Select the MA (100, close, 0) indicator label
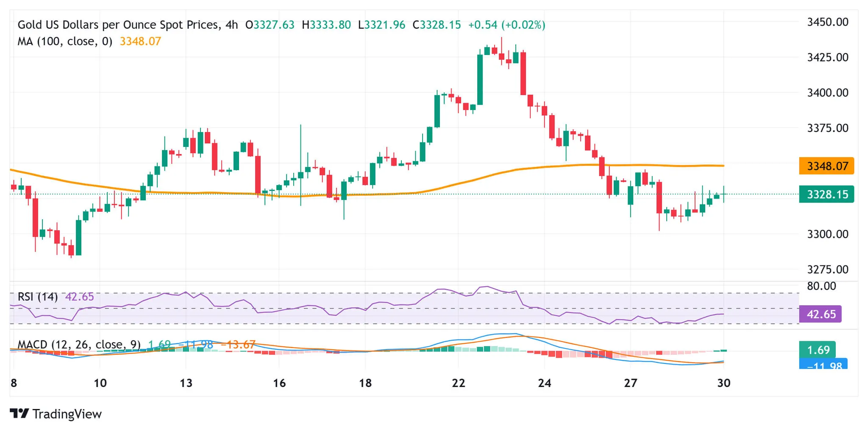The image size is (868, 431). coord(65,41)
